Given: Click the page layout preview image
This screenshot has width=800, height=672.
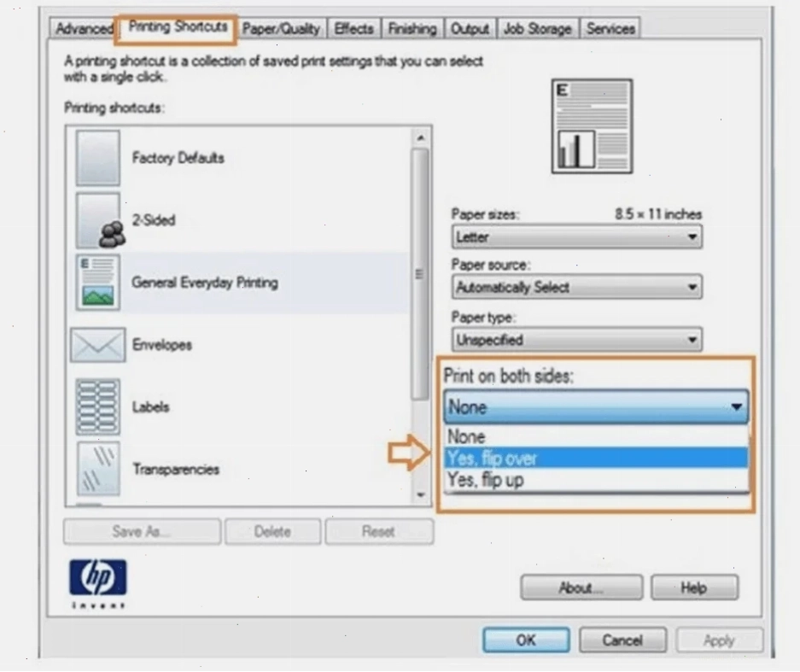Looking at the screenshot, I should 592,126.
